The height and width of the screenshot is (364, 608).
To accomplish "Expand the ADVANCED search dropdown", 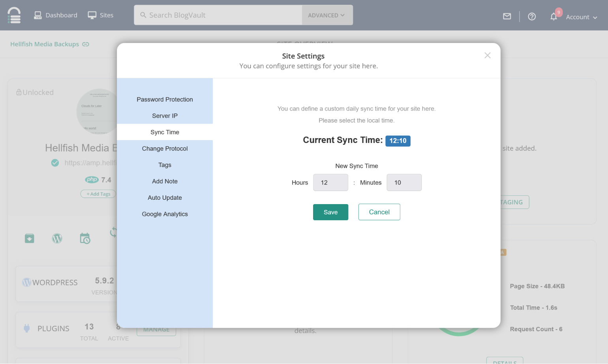I will [327, 15].
